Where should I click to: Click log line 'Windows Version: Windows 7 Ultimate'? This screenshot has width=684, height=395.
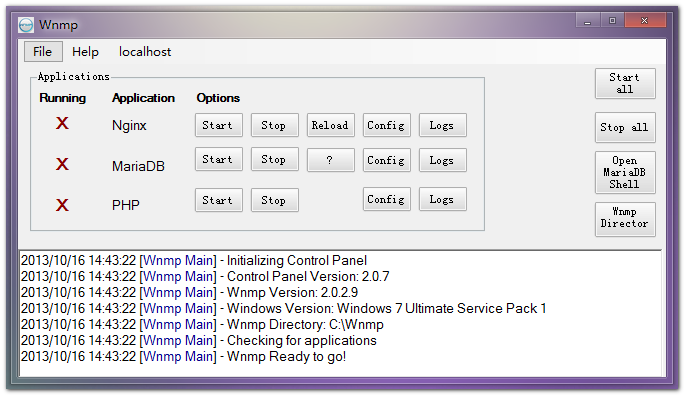pyautogui.click(x=284, y=309)
